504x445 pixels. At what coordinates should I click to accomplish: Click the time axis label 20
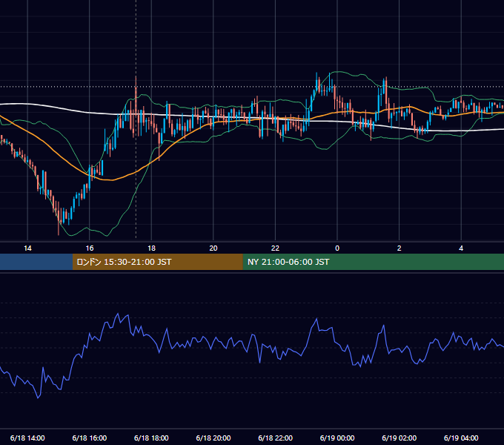click(213, 248)
